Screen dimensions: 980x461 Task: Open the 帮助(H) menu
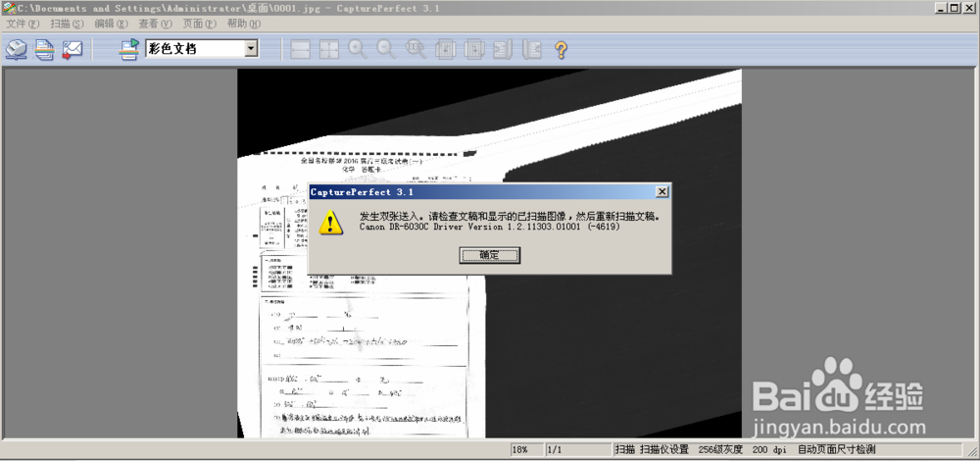[244, 24]
